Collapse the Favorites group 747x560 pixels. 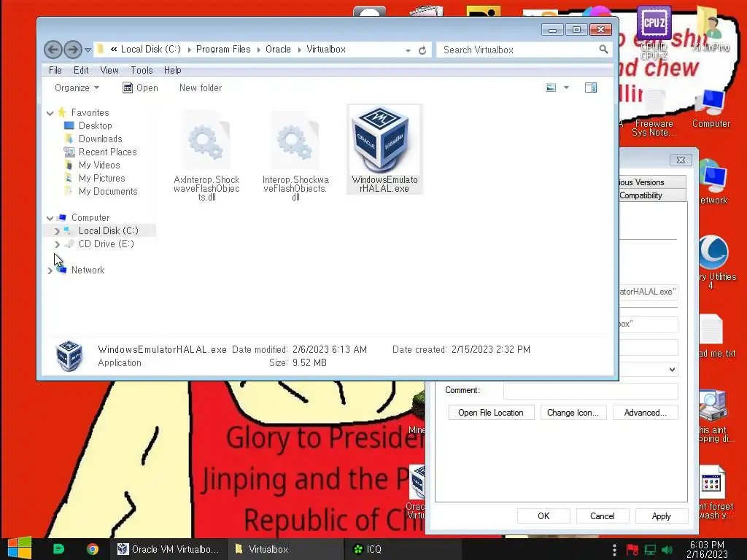tap(50, 113)
